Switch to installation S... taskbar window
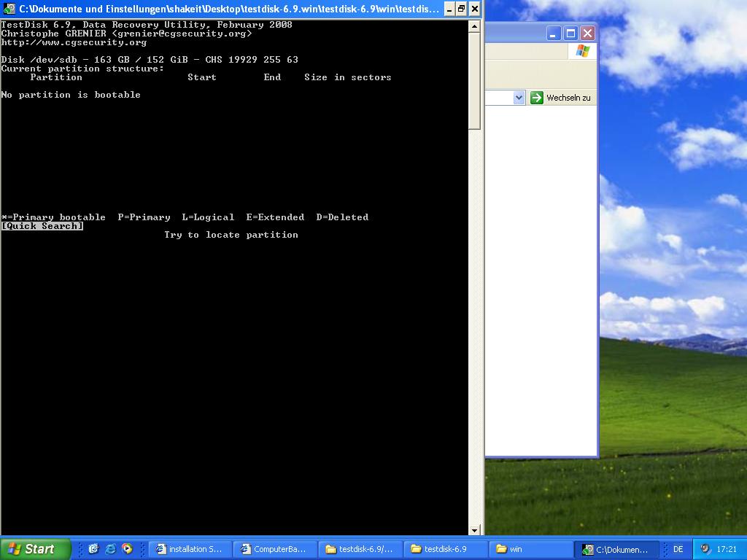Image resolution: width=747 pixels, height=560 pixels. click(x=190, y=549)
